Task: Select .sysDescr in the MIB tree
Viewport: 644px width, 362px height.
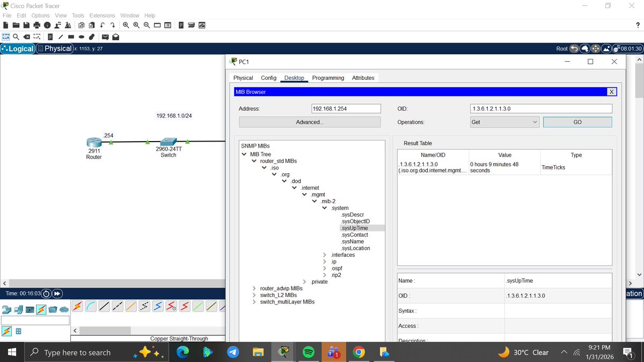Action: click(x=353, y=215)
